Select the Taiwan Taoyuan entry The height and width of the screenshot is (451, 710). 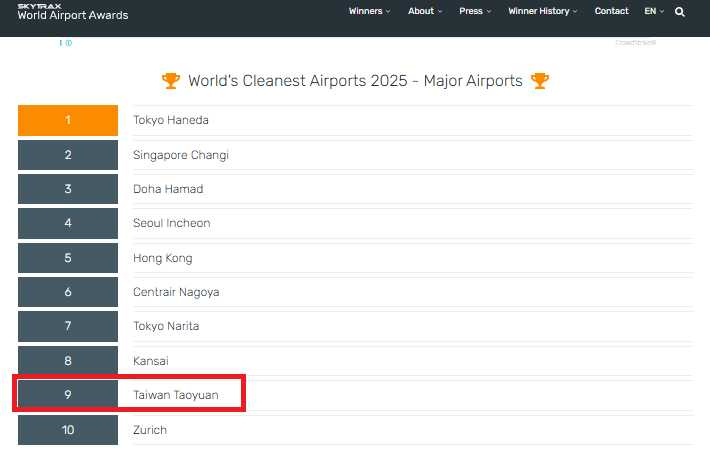click(176, 395)
